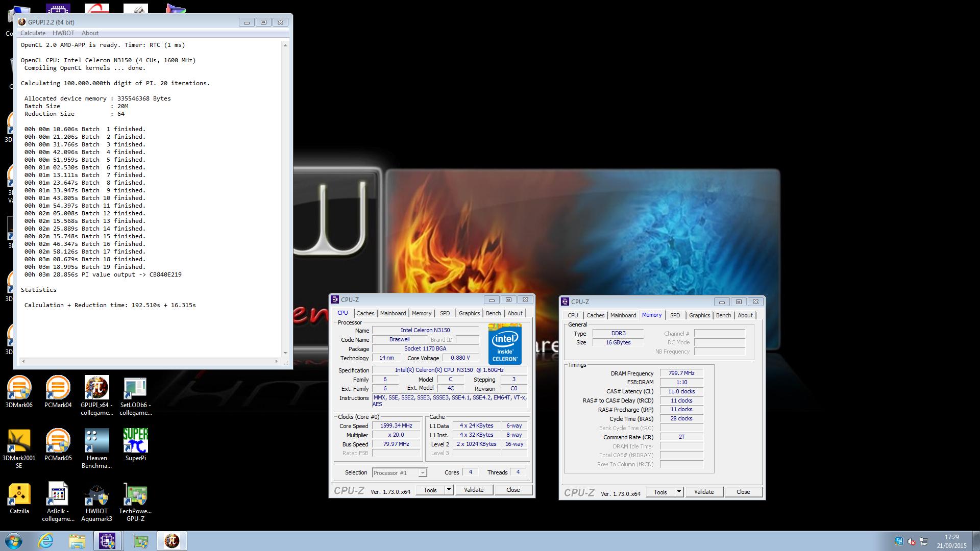980x551 pixels.
Task: Open Windows Explorer folder in taskbar
Action: (x=77, y=541)
